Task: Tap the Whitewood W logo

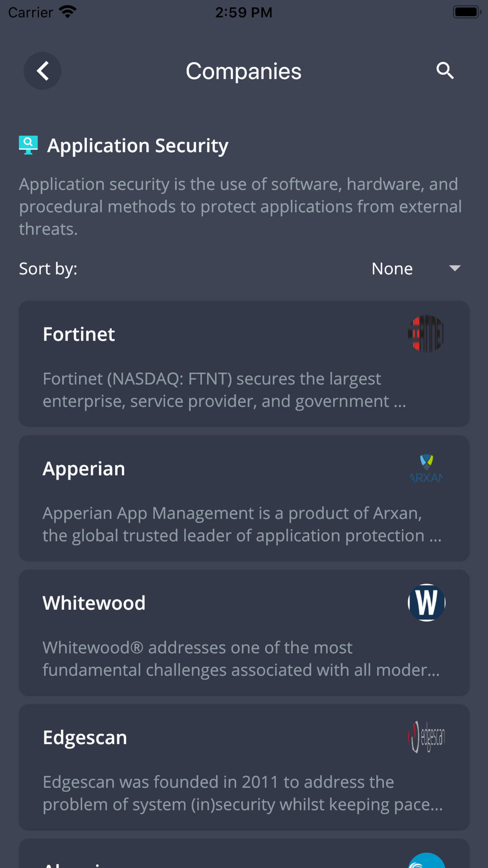Action: coord(426,602)
